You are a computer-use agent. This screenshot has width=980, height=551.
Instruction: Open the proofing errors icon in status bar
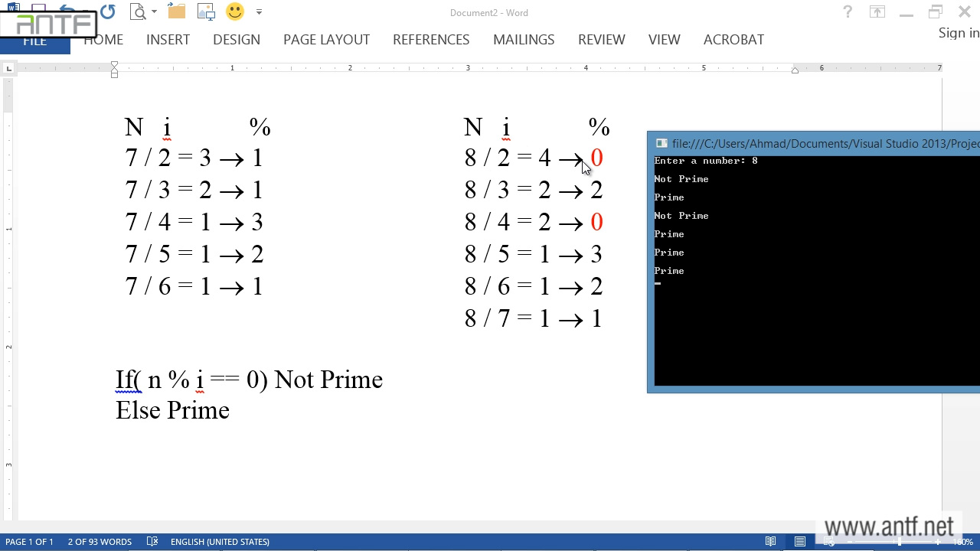pos(152,542)
